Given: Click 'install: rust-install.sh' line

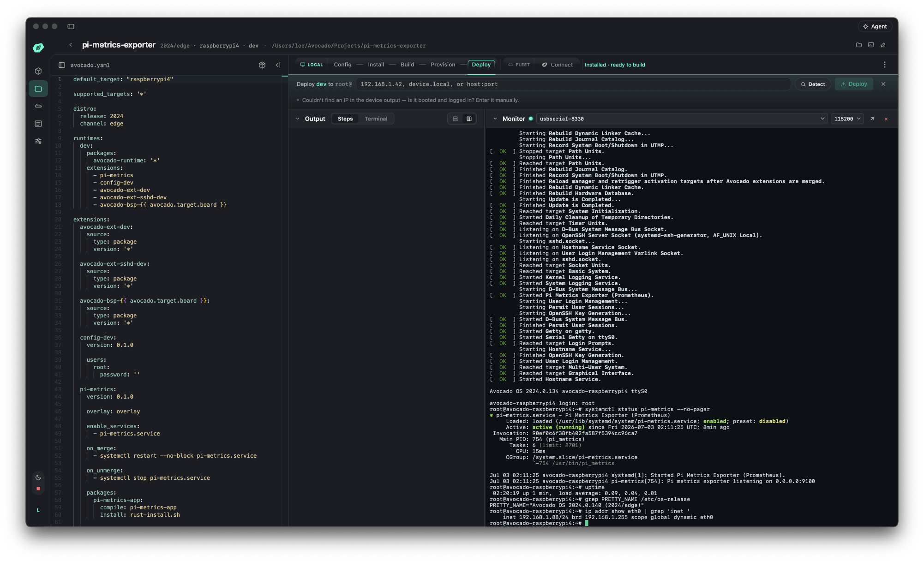Looking at the screenshot, I should [140, 515].
